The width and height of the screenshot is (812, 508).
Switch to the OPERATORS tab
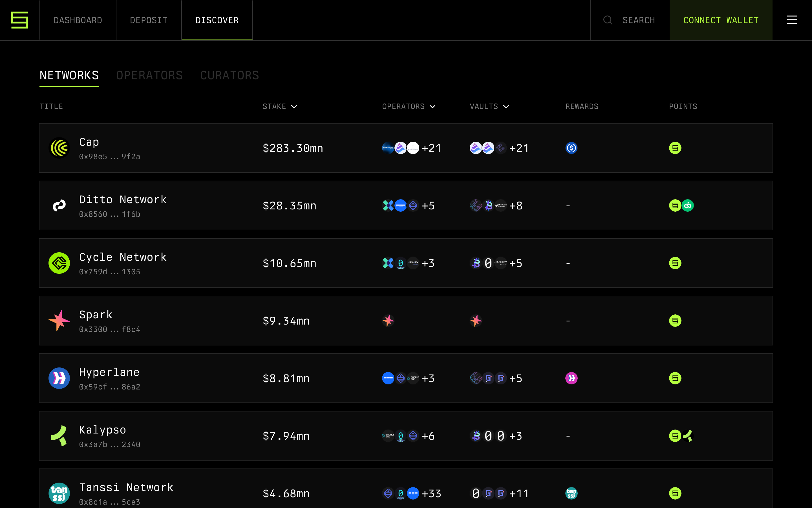pos(149,75)
